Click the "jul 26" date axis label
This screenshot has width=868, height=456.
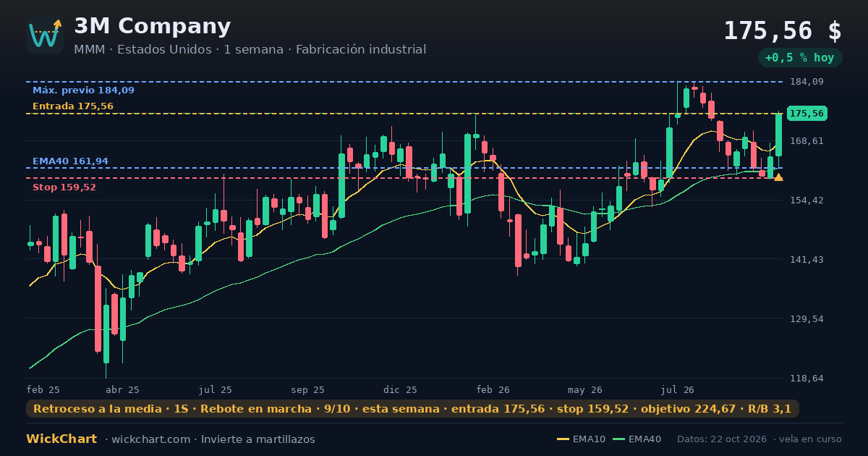pos(678,389)
